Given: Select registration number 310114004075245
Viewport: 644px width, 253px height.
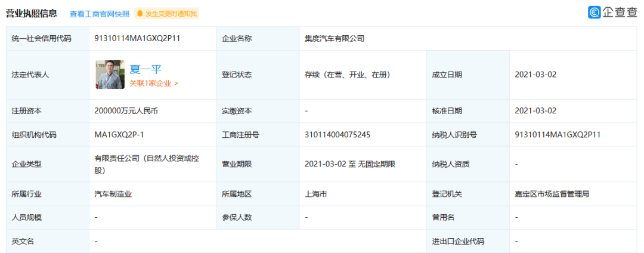Looking at the screenshot, I should (338, 135).
